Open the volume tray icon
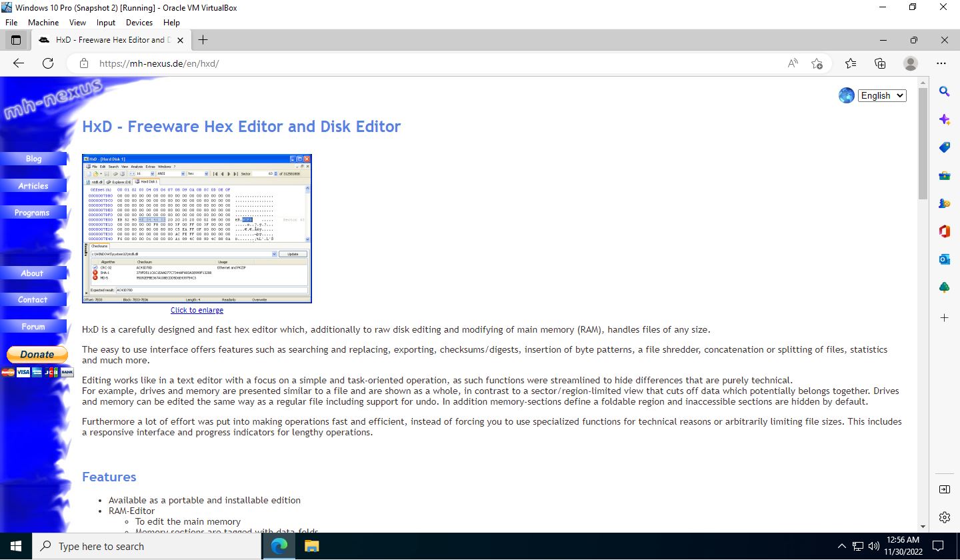 click(873, 546)
